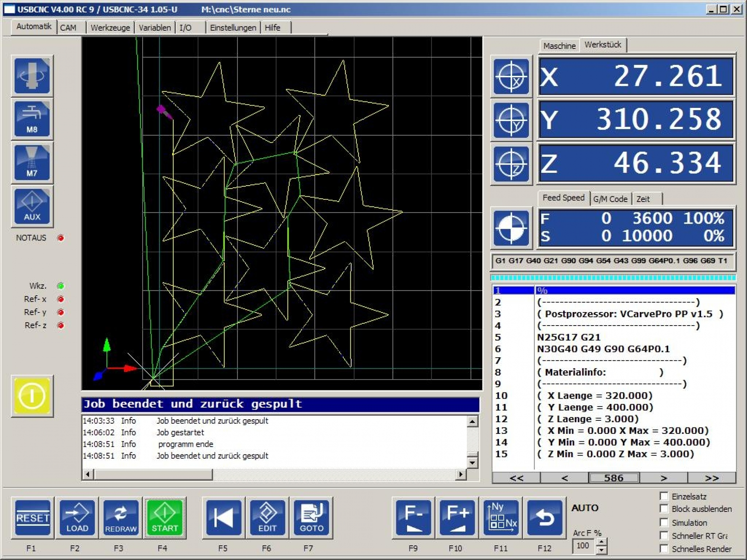
Task: Open the Nx Ny nesting button
Action: pyautogui.click(x=501, y=518)
